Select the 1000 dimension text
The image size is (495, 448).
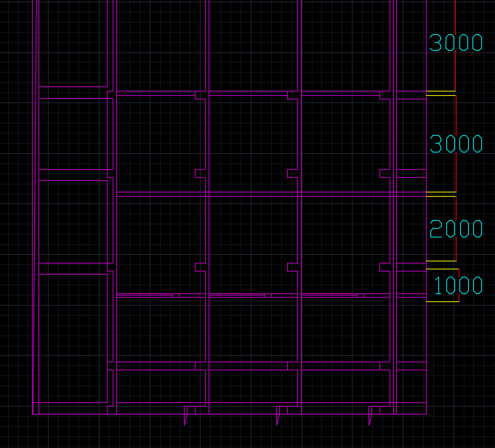coord(459,285)
